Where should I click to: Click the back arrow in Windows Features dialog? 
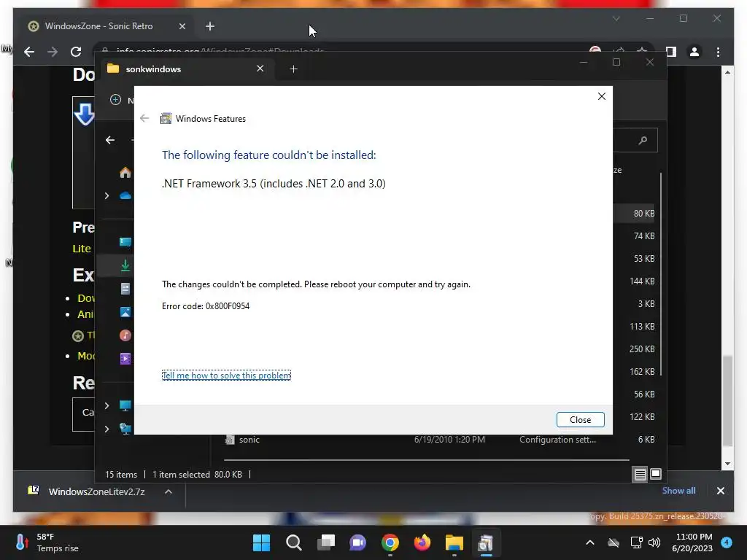pos(144,118)
